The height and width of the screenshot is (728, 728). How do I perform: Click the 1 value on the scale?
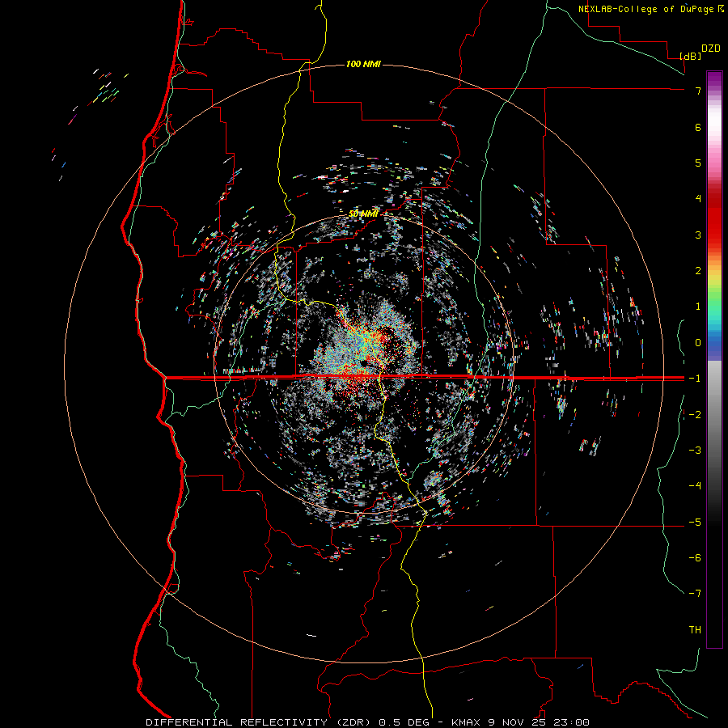point(698,307)
